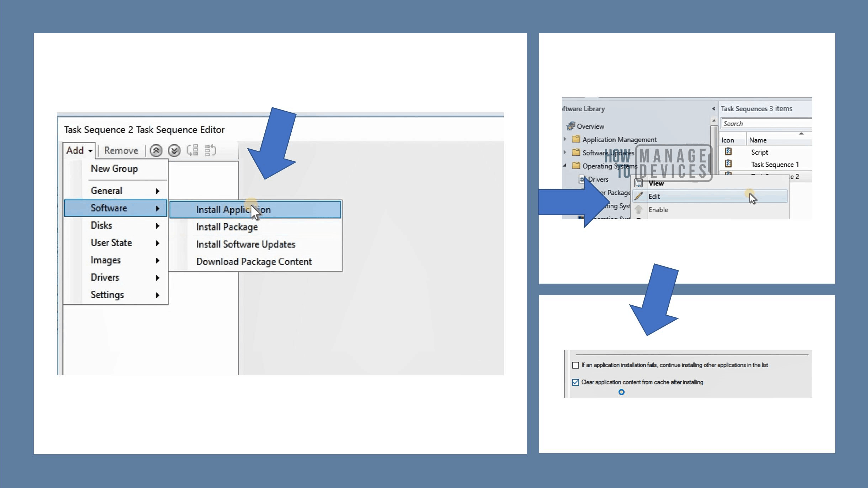868x488 pixels.
Task: Select New Group in Add menu
Action: pyautogui.click(x=115, y=169)
